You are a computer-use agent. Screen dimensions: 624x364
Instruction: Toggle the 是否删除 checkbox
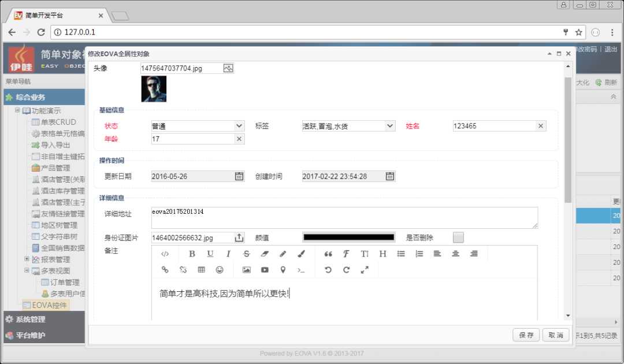(458, 237)
